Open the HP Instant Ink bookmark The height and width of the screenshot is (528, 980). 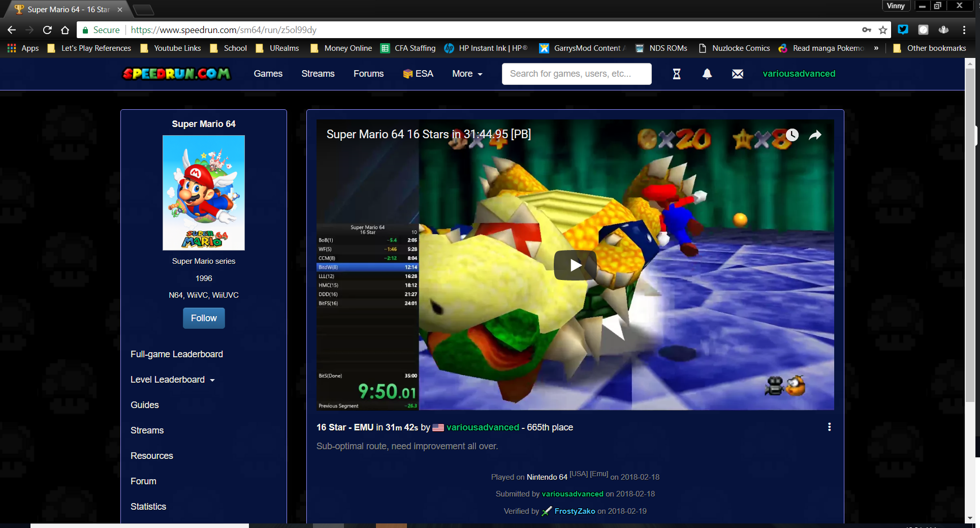(x=486, y=48)
